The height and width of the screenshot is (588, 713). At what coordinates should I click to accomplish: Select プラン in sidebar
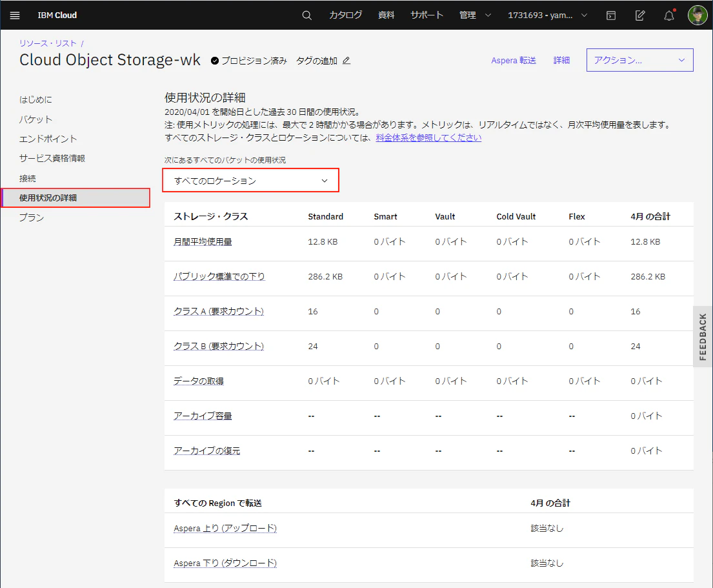coord(32,218)
